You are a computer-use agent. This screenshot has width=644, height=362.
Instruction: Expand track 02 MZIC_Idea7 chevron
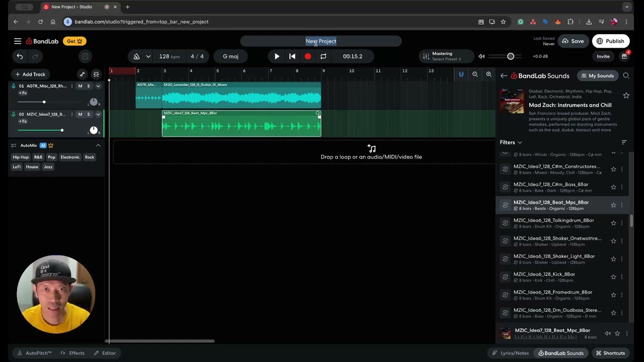98,114
